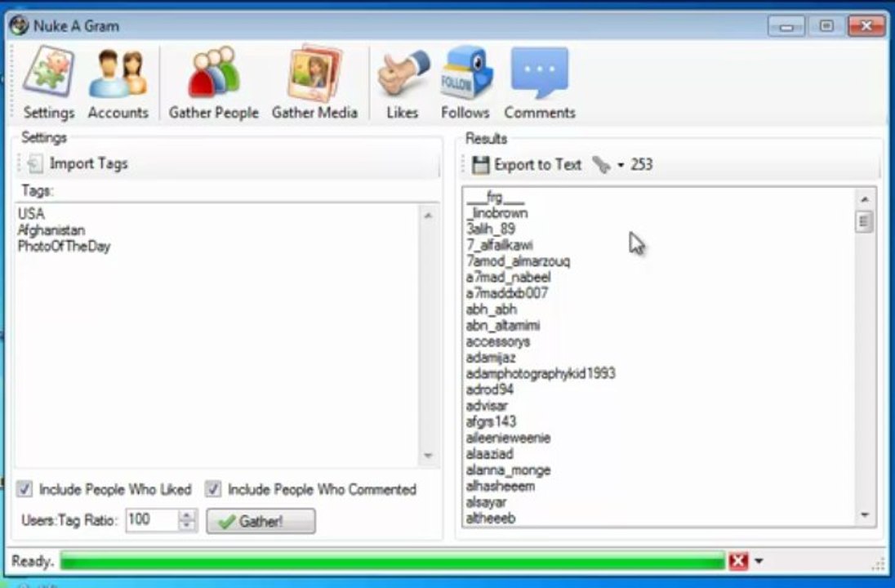Select the Gather Media tool
Image resolution: width=895 pixels, height=588 pixels.
[x=314, y=82]
